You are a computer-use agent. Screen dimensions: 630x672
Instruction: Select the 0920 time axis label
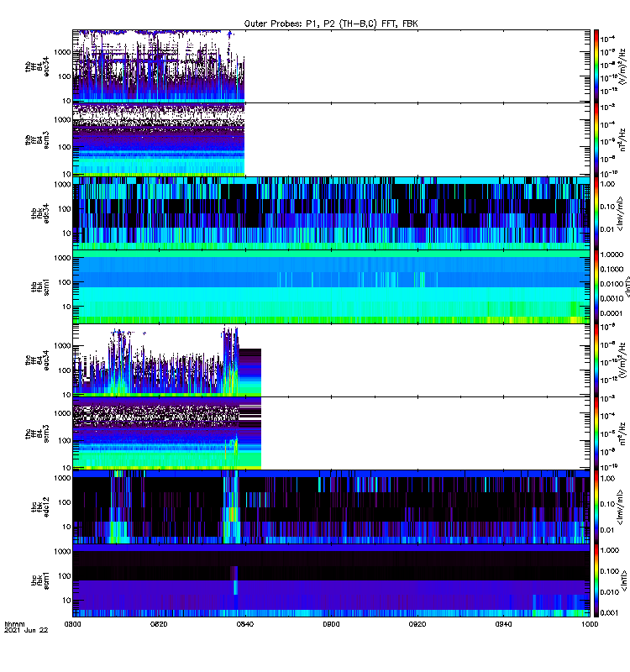tap(417, 624)
